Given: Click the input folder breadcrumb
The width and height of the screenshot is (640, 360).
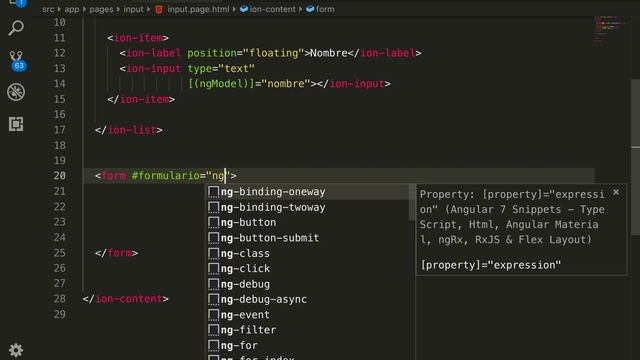Looking at the screenshot, I should point(133,9).
